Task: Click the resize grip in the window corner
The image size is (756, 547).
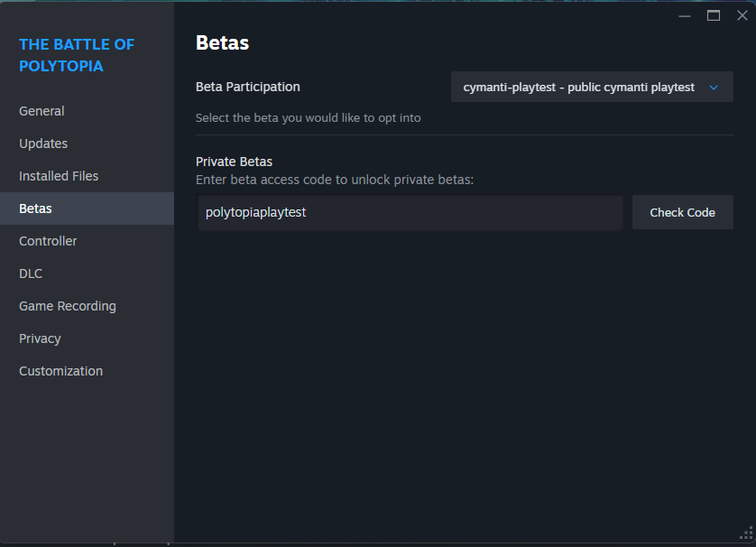Action: (x=745, y=534)
